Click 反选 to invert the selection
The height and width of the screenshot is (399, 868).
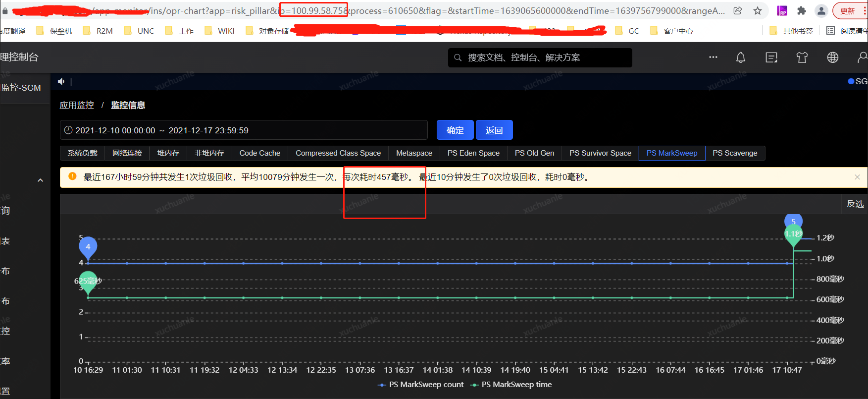click(x=855, y=204)
